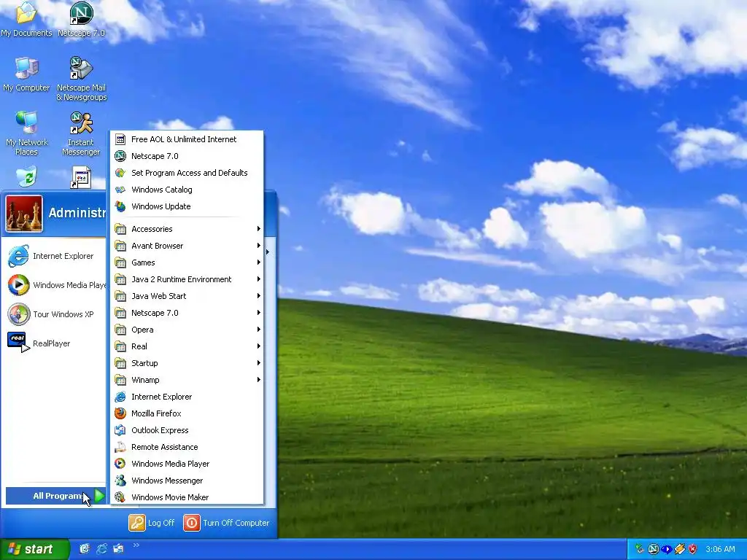Expand Java Web Start submenu arrow

[259, 296]
